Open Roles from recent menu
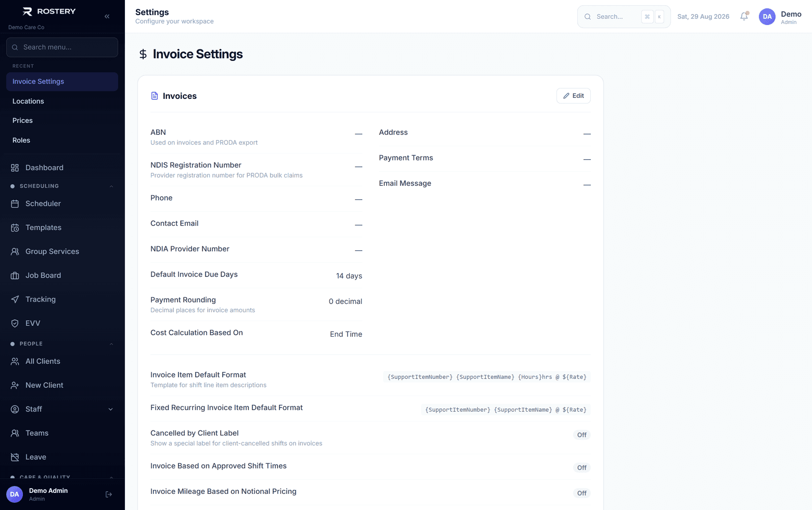The height and width of the screenshot is (510, 812). click(x=62, y=140)
